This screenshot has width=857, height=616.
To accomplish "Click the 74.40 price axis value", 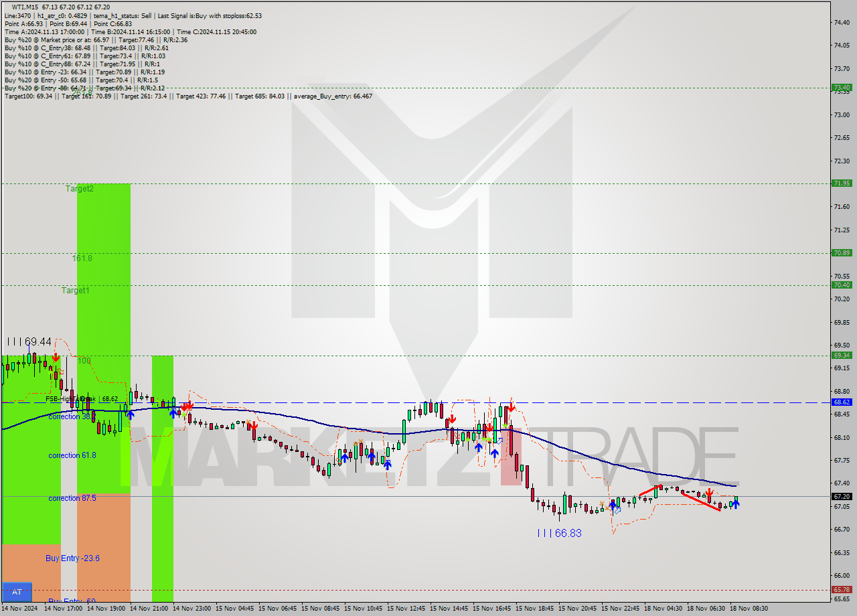I will point(842,22).
